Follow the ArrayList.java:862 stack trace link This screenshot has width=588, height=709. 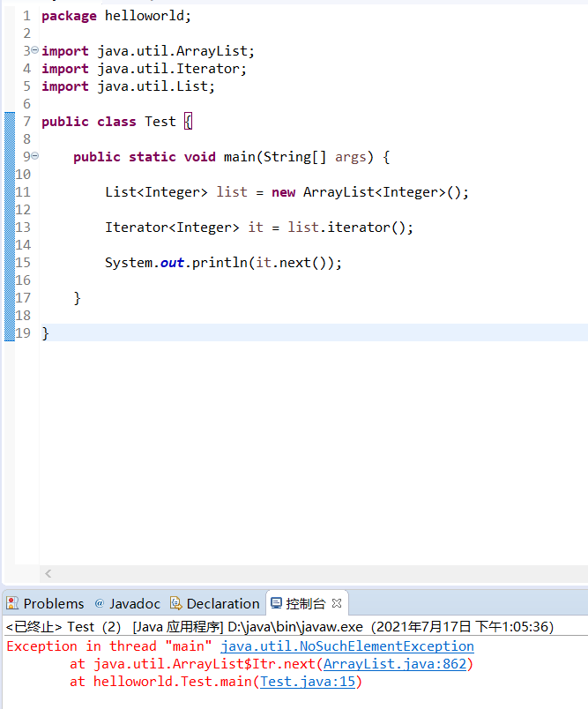tap(395, 664)
